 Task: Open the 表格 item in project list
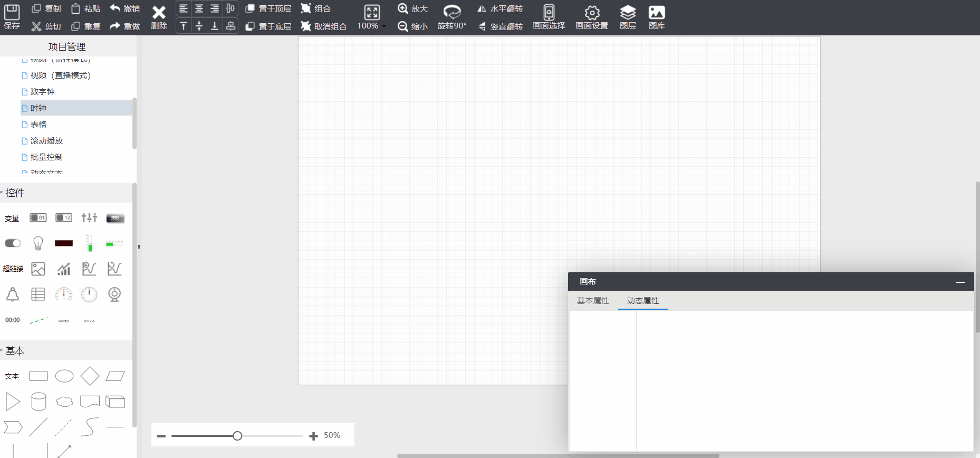39,125
